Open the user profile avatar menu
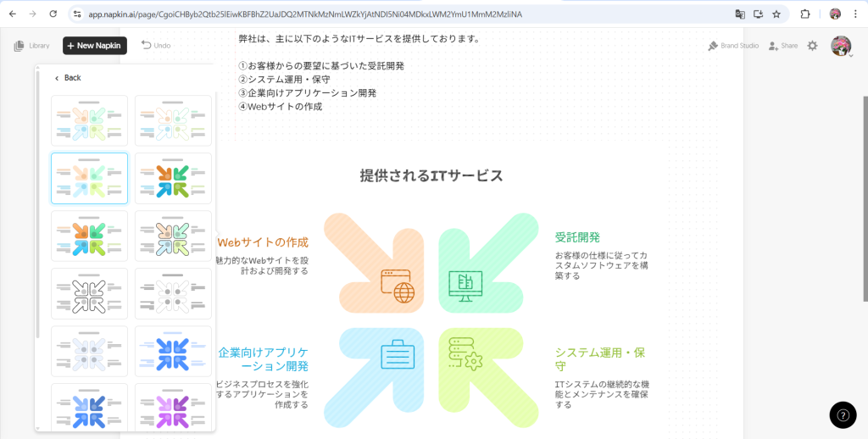868x439 pixels. pyautogui.click(x=841, y=46)
